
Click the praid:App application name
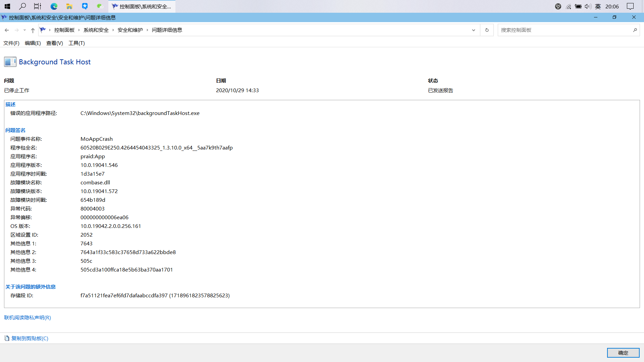pos(93,157)
